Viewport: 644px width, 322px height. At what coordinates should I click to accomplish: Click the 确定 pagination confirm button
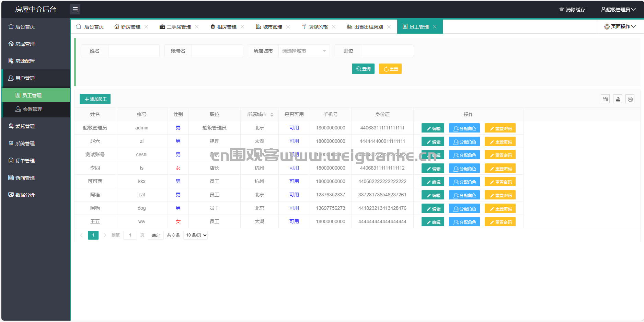coord(156,235)
